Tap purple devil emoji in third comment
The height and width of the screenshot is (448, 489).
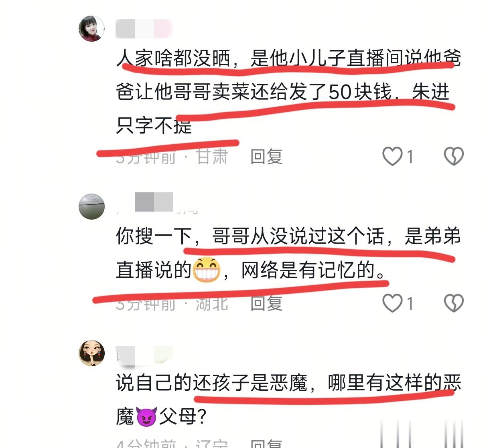pos(146,417)
